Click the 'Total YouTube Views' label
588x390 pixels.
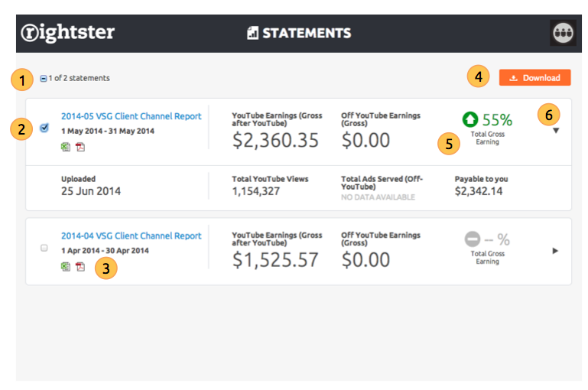(x=270, y=179)
